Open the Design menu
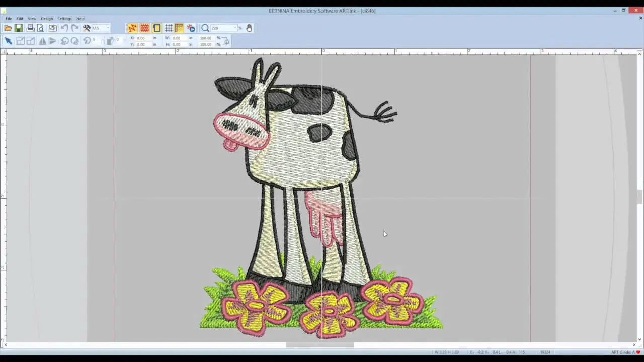 47,19
